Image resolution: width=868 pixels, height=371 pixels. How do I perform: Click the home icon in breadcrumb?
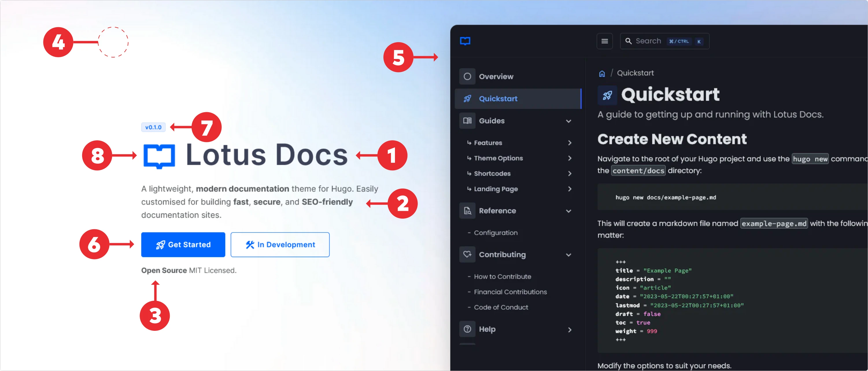[602, 73]
